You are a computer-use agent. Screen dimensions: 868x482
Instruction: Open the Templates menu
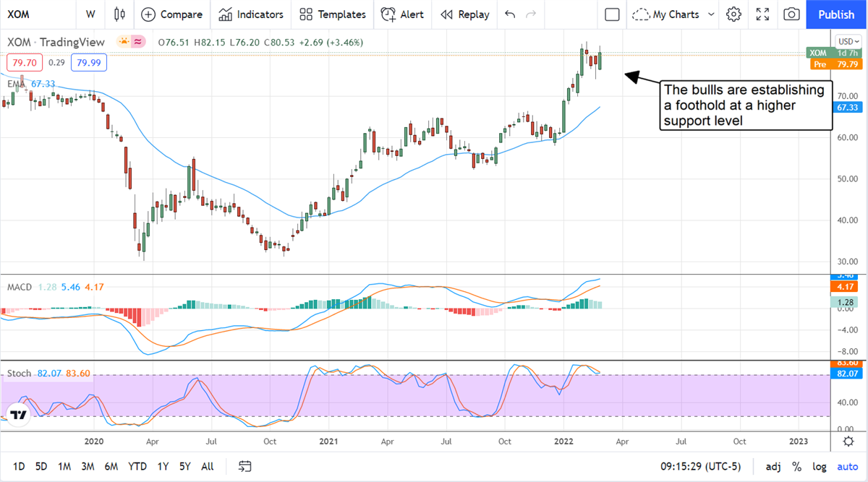click(x=332, y=14)
